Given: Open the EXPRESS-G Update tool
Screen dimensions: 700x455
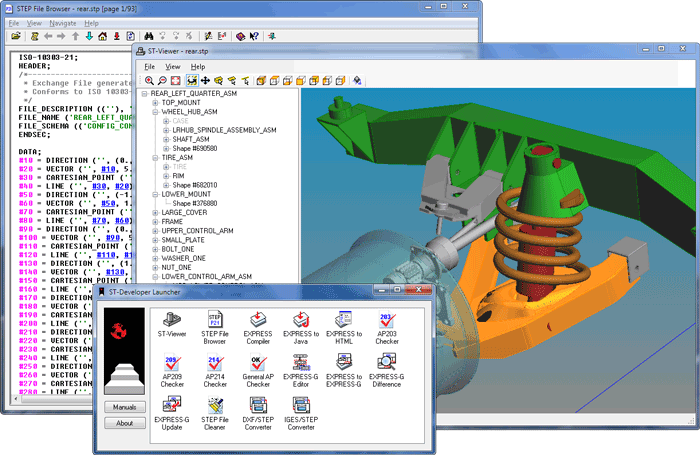Looking at the screenshot, I should click(172, 413).
